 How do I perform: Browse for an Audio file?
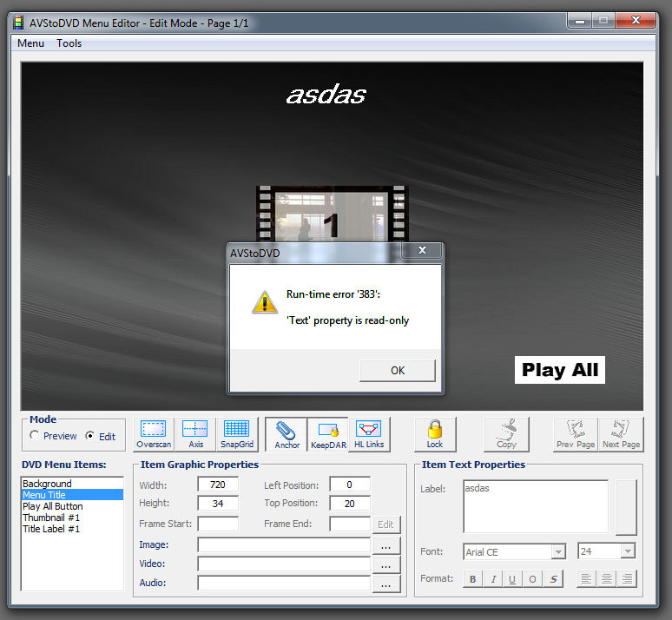(x=386, y=584)
